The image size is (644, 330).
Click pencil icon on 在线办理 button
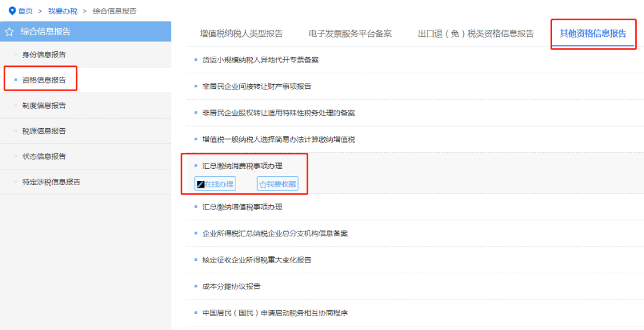(x=201, y=184)
